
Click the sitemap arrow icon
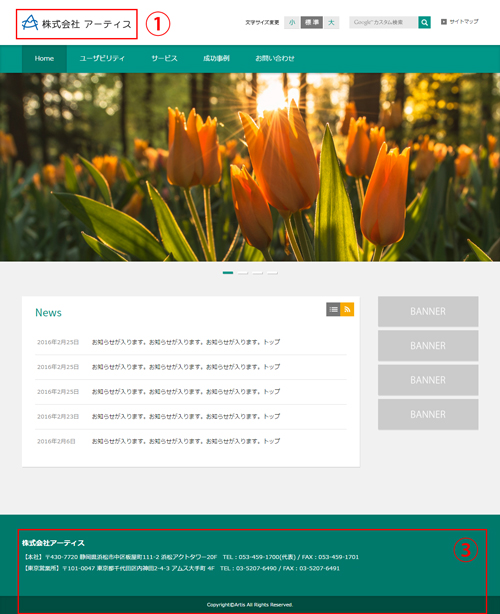[444, 22]
